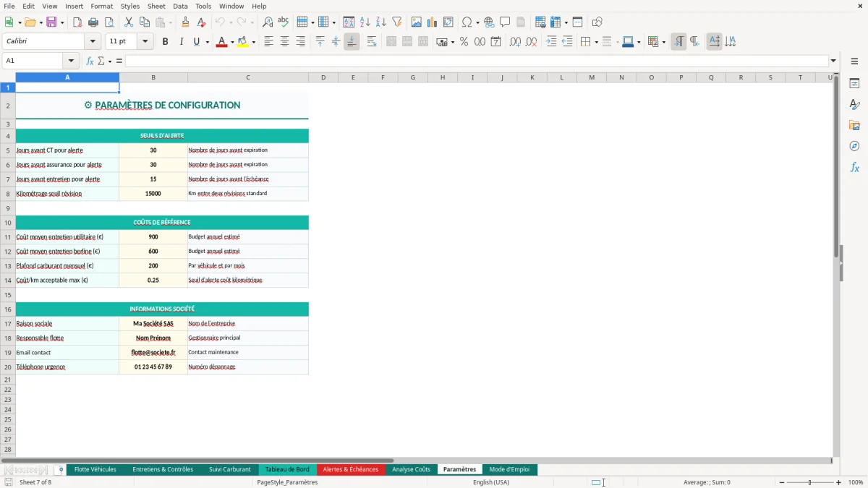The image size is (868, 488).
Task: Delete a decimal place
Action: point(532,42)
